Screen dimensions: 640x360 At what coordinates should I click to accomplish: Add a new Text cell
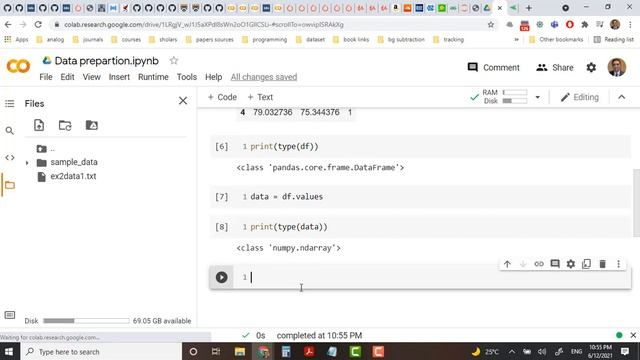[260, 97]
